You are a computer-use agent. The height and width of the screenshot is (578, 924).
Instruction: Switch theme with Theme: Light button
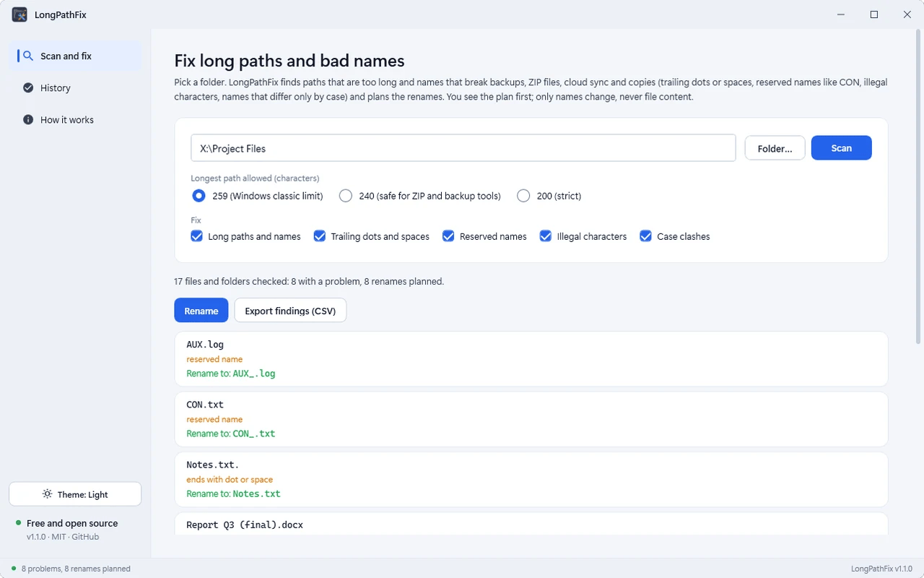(75, 494)
